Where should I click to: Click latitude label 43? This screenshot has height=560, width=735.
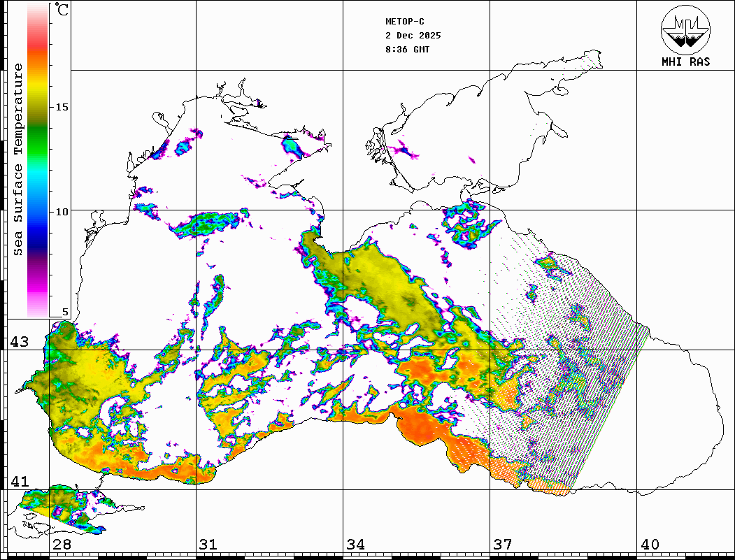[x=18, y=342]
